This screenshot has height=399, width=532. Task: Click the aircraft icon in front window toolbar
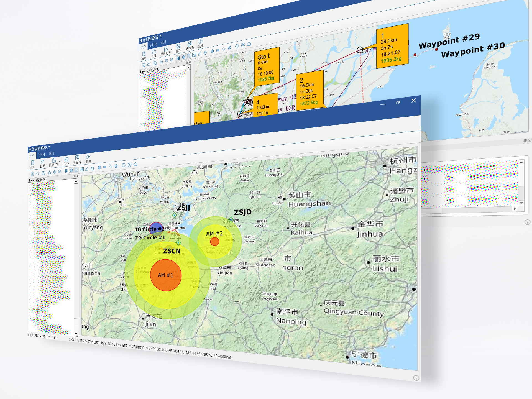50,172
